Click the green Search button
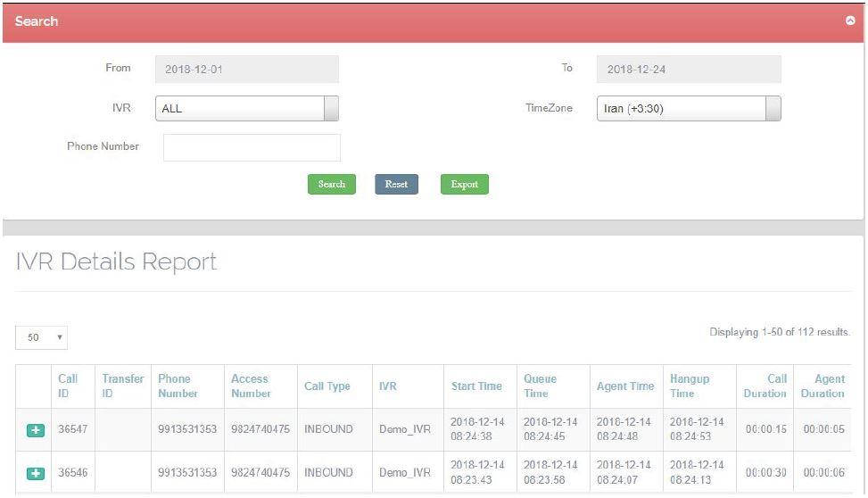The height and width of the screenshot is (498, 868). pyautogui.click(x=332, y=184)
